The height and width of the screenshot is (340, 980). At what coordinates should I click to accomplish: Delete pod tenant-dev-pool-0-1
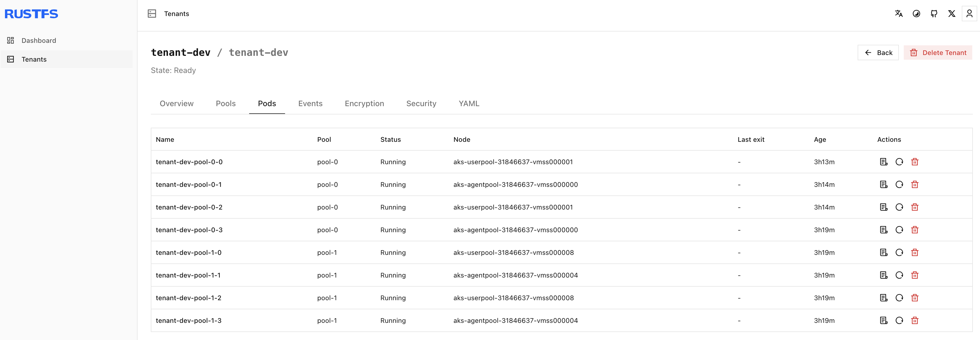[915, 185]
